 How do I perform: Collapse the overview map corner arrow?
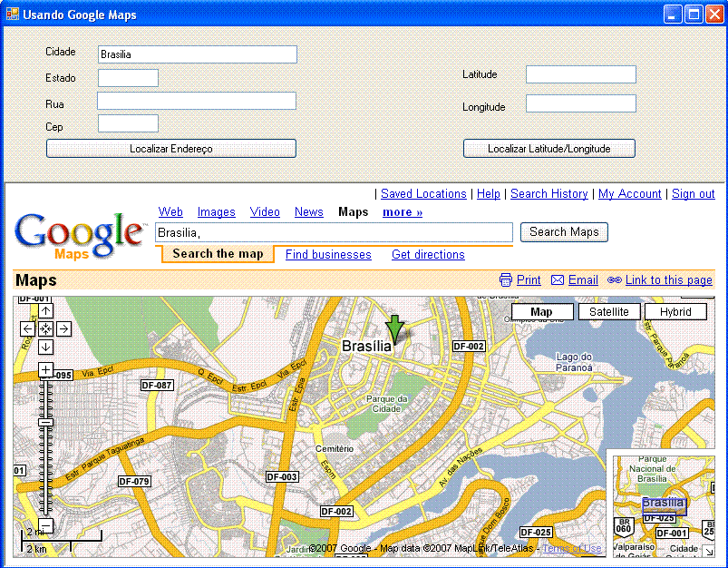point(708,552)
